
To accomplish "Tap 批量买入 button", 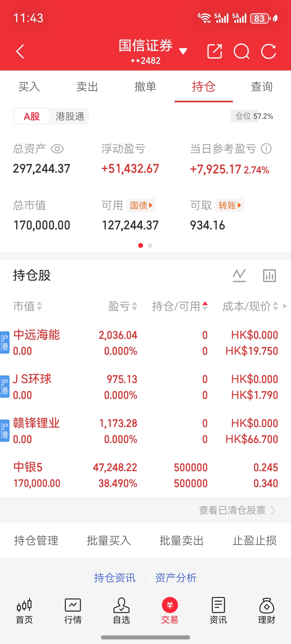I will 109,541.
